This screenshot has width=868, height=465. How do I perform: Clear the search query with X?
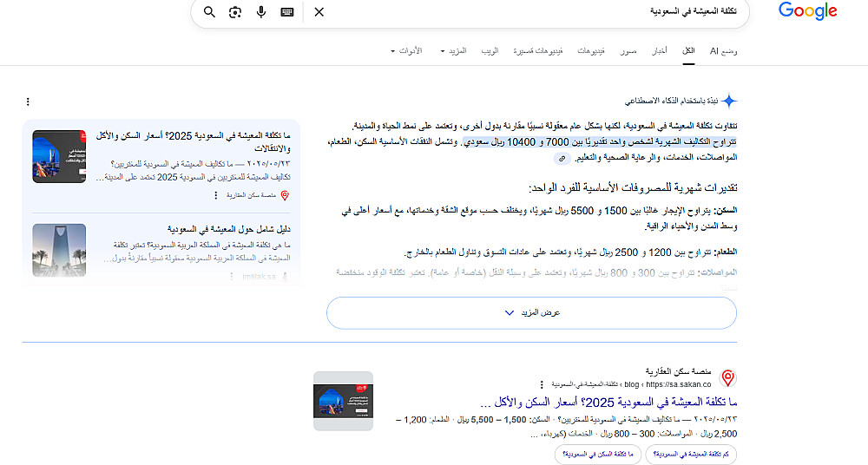point(319,11)
